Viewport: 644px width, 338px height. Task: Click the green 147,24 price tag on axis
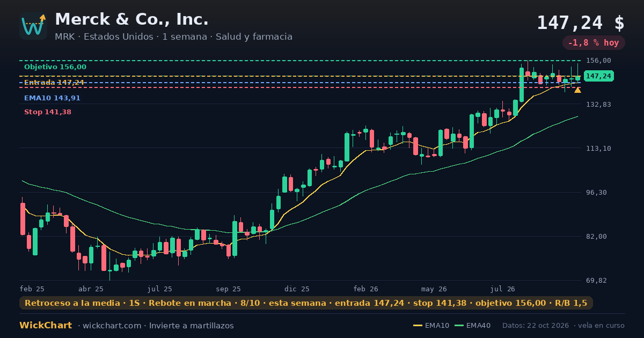pos(598,76)
